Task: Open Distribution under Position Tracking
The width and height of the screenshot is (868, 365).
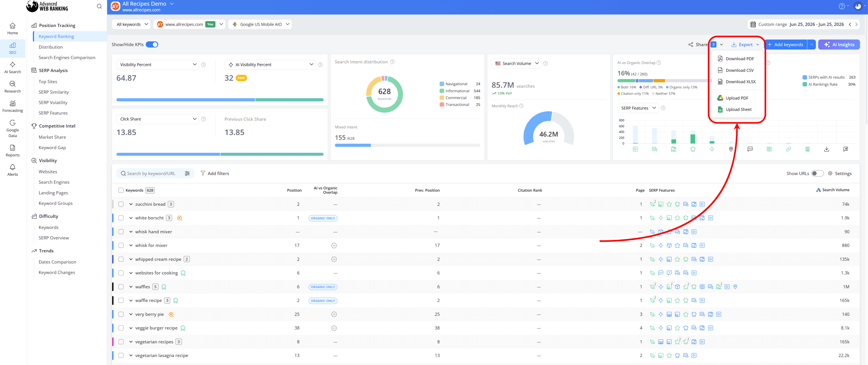Action: tap(51, 47)
